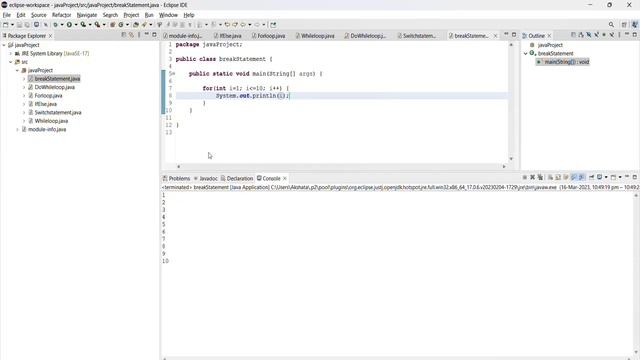Click the Save toolbar icon
The image size is (640, 360).
[x=19, y=24]
